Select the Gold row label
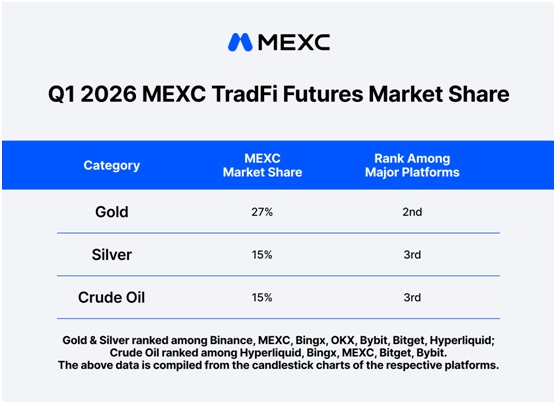The height and width of the screenshot is (404, 556). [x=112, y=212]
